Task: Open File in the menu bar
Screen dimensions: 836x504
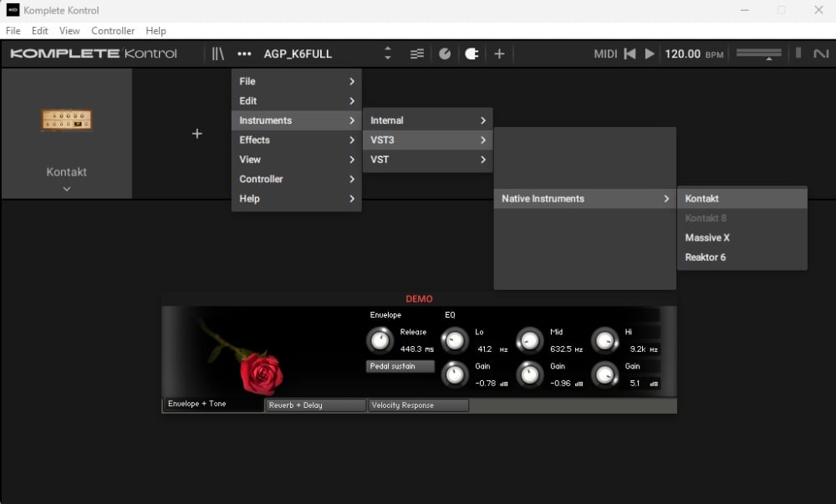Action: (13, 31)
